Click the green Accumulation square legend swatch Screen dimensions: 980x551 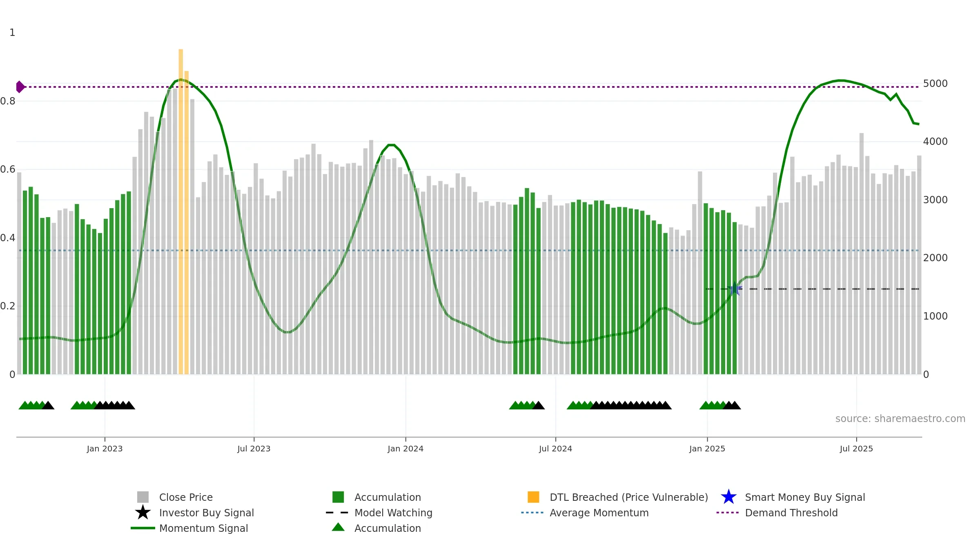coord(338,497)
